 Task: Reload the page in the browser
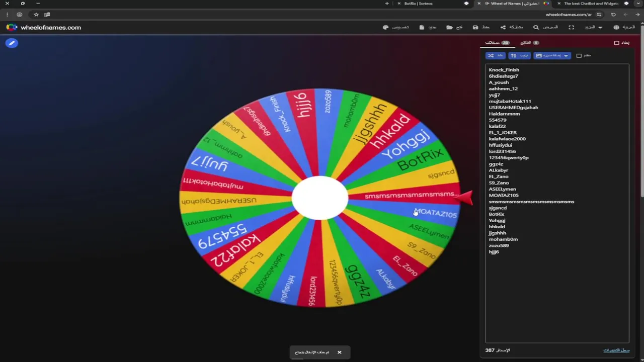coord(613,15)
